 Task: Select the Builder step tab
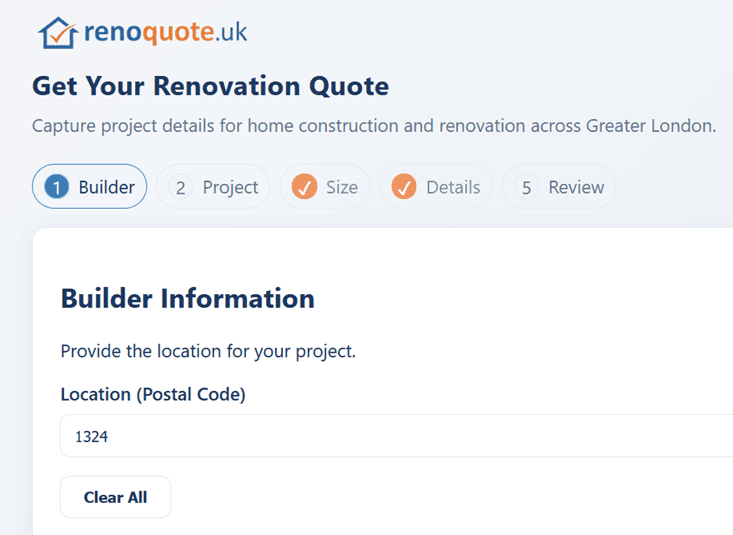pyautogui.click(x=90, y=187)
